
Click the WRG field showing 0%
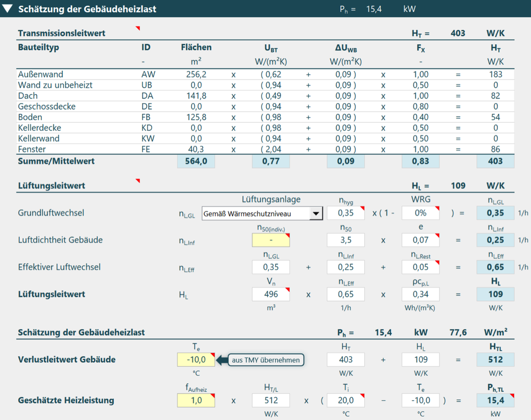[421, 213]
